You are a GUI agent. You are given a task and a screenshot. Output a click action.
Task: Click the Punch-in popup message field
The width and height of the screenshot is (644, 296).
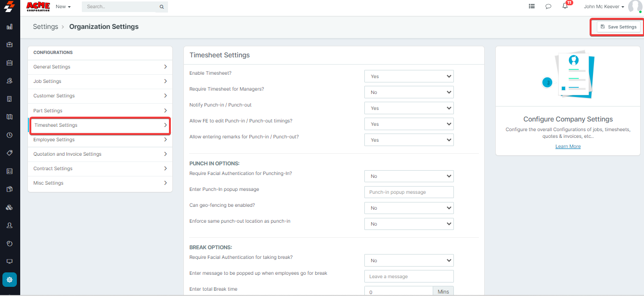click(x=409, y=192)
